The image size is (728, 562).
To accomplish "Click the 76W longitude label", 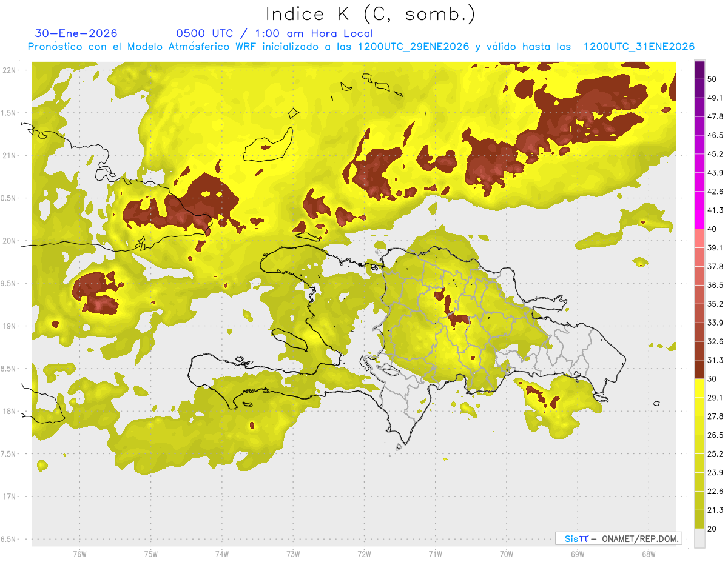I will coord(79,554).
